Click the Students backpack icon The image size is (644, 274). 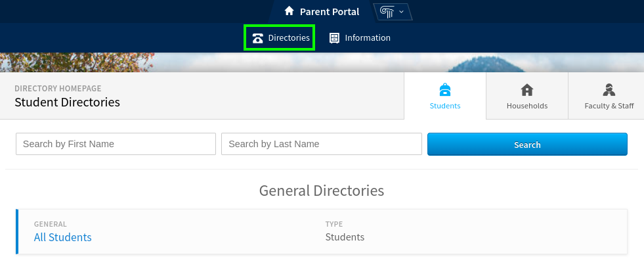coord(445,90)
